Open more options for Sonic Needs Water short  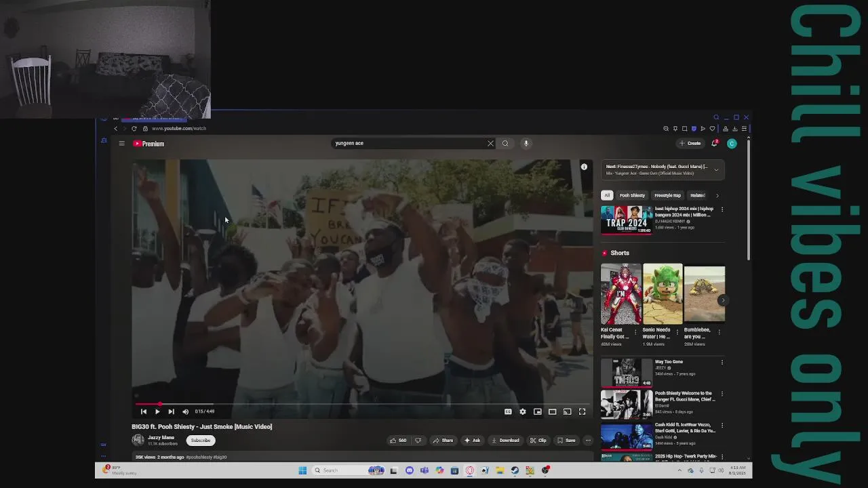[x=677, y=332]
